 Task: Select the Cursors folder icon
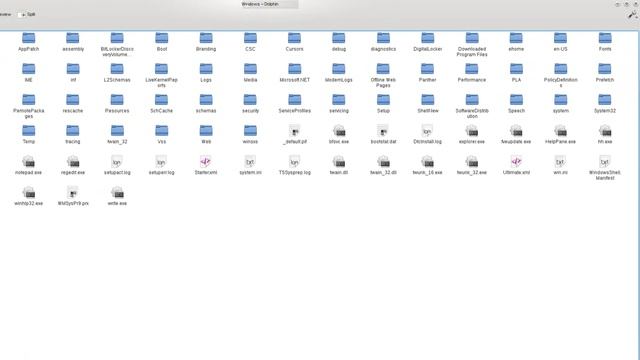click(x=294, y=38)
